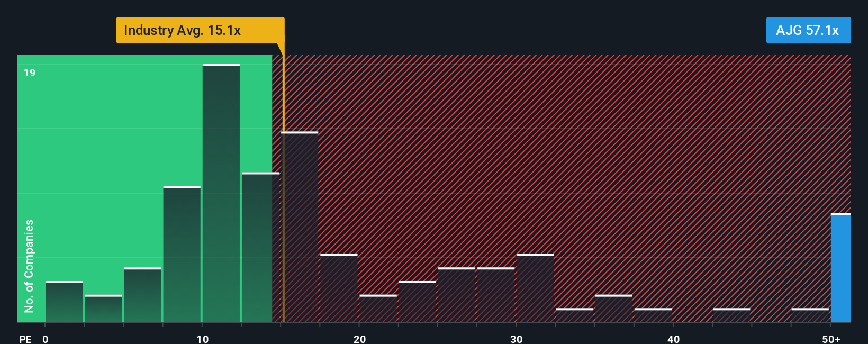This screenshot has height=344, width=868.
Task: Click the '19' y-axis value label
Action: [x=30, y=73]
